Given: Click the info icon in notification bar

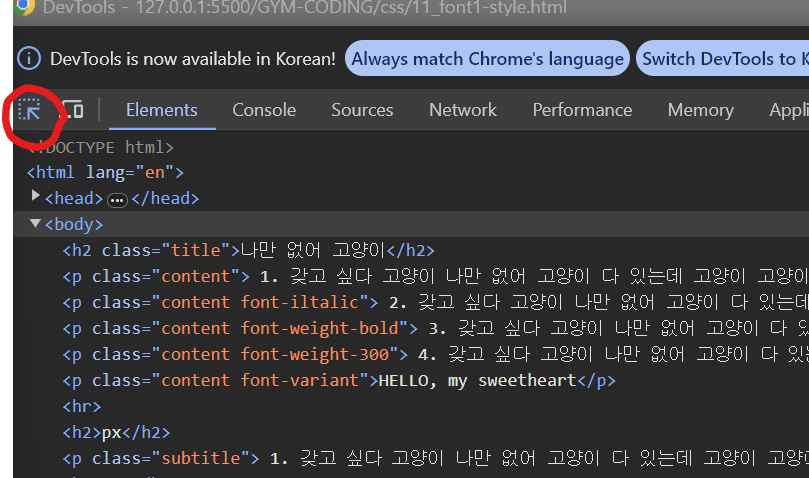Looking at the screenshot, I should (x=29, y=58).
